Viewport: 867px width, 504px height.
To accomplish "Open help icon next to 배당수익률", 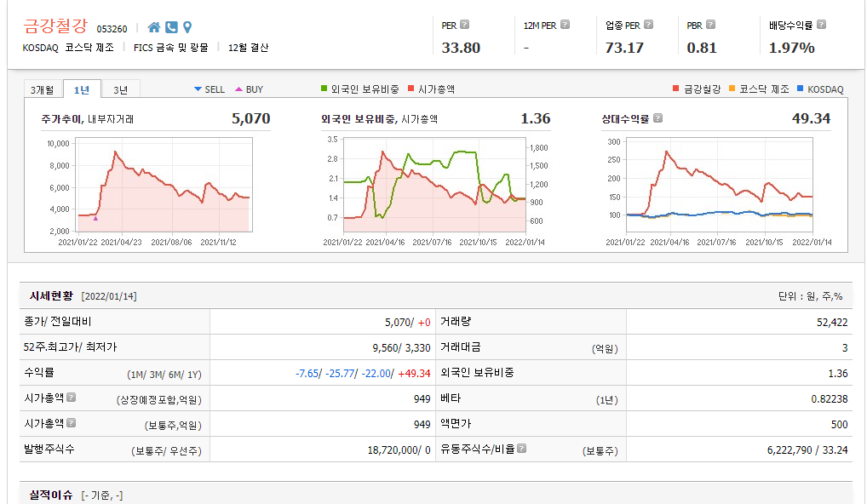I will coord(821,25).
